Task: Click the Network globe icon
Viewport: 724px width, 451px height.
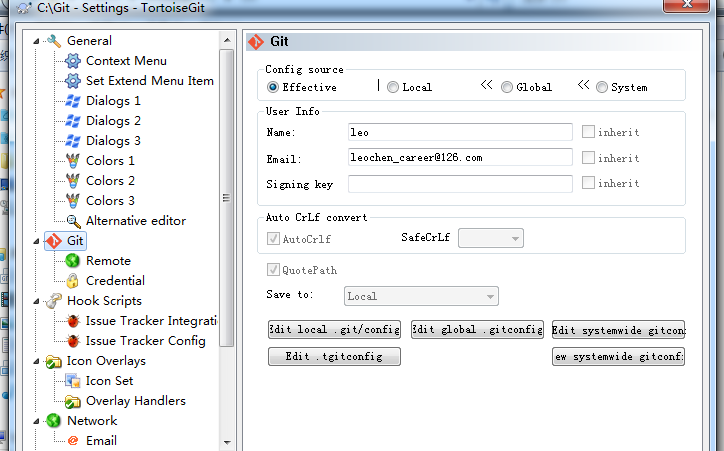Action: [54, 421]
